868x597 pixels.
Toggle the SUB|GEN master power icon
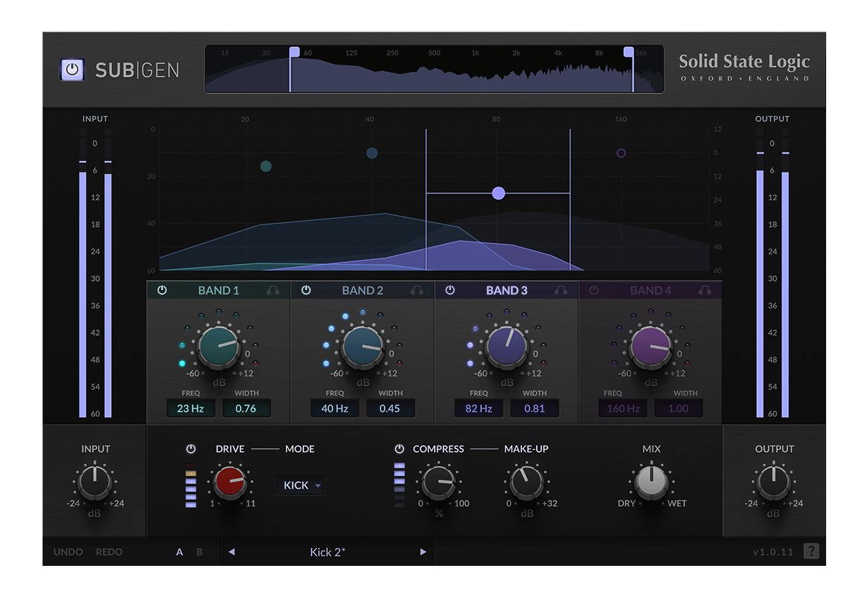click(72, 70)
